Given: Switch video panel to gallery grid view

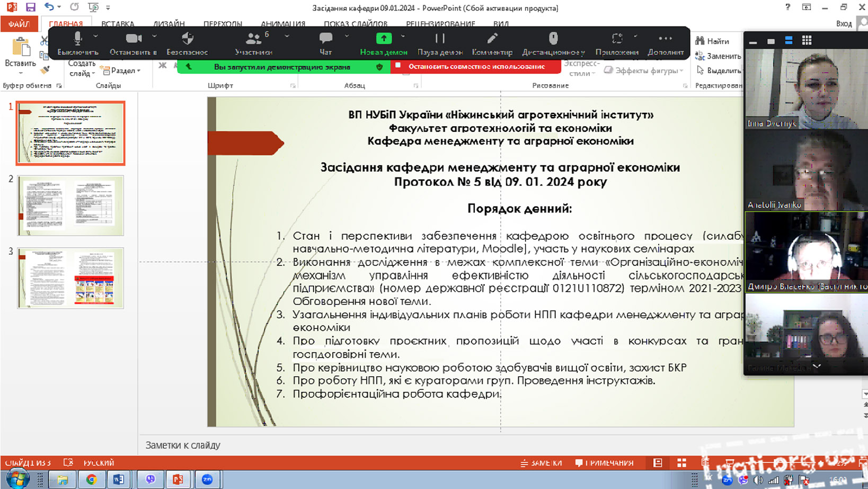Looking at the screenshot, I should click(x=807, y=40).
